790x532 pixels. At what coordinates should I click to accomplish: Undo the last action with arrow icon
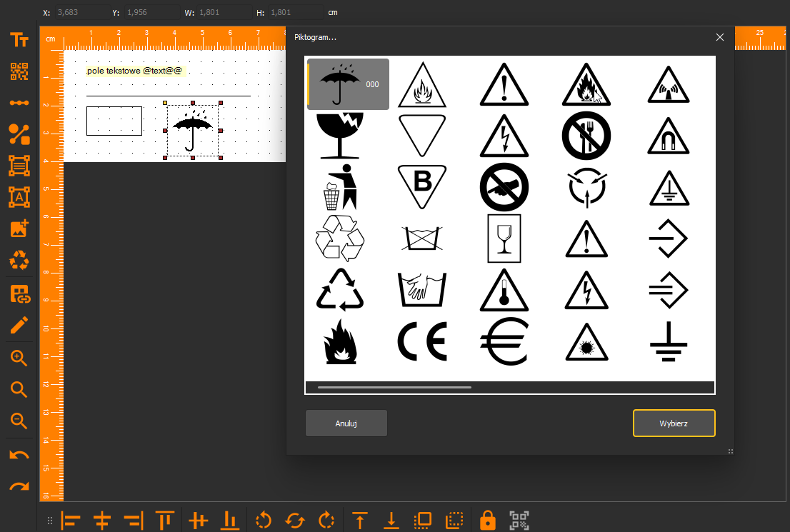(x=19, y=455)
